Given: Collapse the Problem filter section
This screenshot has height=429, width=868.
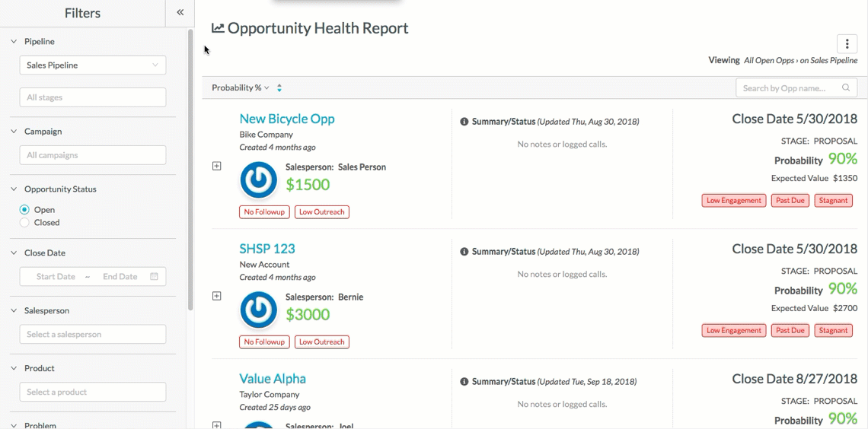Looking at the screenshot, I should pos(14,426).
